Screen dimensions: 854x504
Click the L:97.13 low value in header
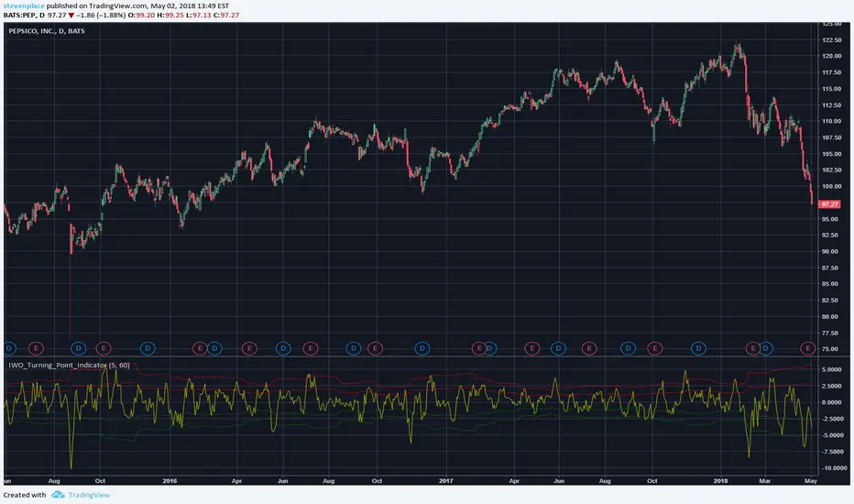pyautogui.click(x=198, y=16)
